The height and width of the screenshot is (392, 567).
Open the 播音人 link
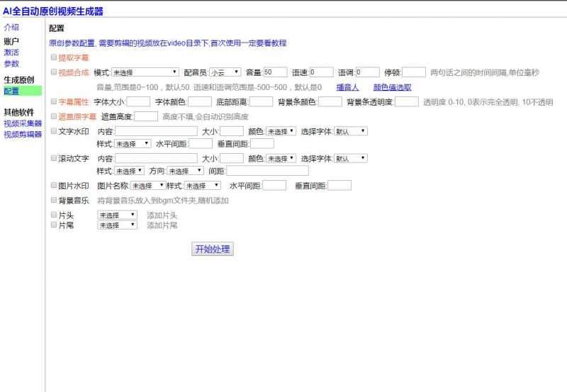point(347,87)
